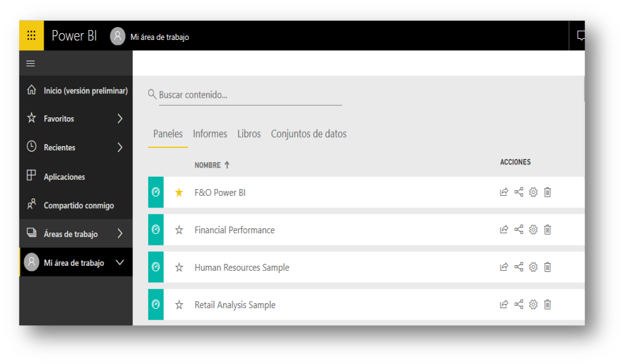Open Compartido conmigo menu item
Screen dimensions: 624x364
[76, 205]
